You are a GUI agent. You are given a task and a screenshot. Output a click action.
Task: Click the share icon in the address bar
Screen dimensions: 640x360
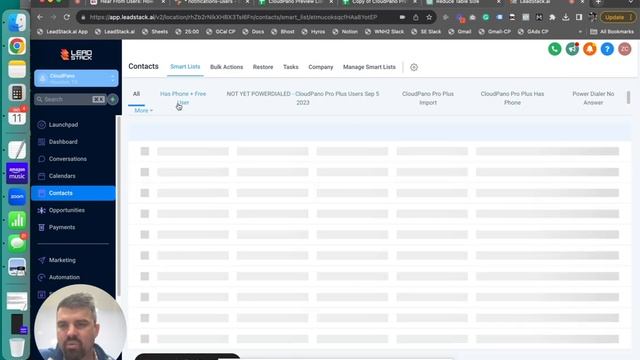click(416, 17)
